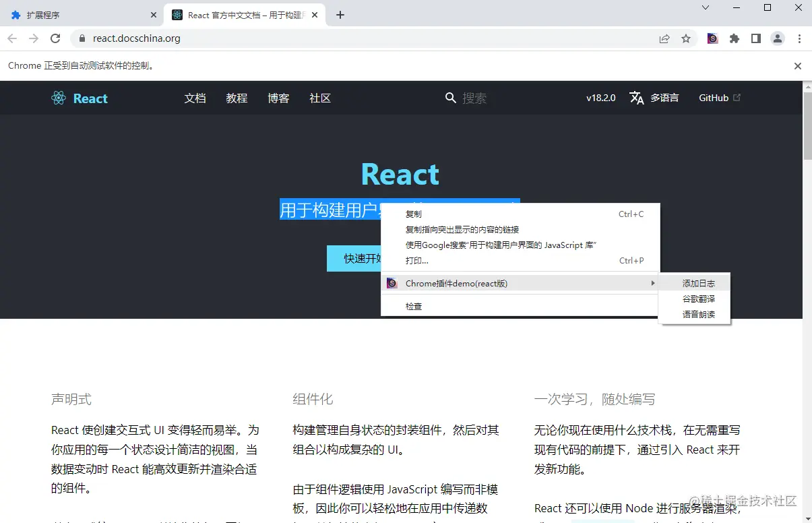
Task: Click the share icon in the address bar
Action: pos(664,38)
